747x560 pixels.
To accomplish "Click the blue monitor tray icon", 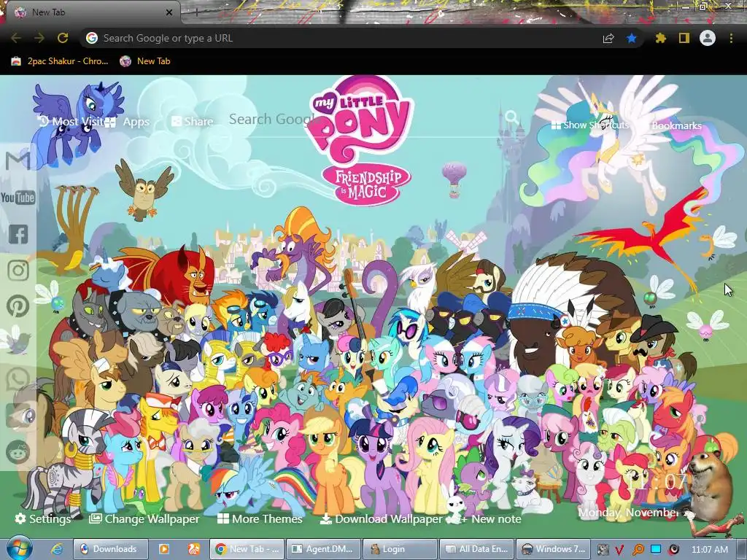I will [x=656, y=549].
